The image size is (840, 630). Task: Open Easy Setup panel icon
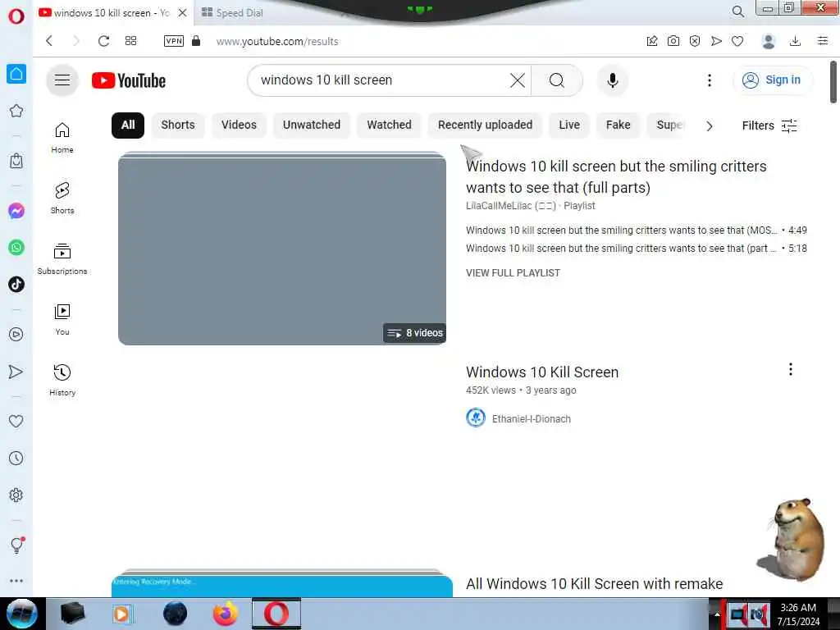coord(823,41)
